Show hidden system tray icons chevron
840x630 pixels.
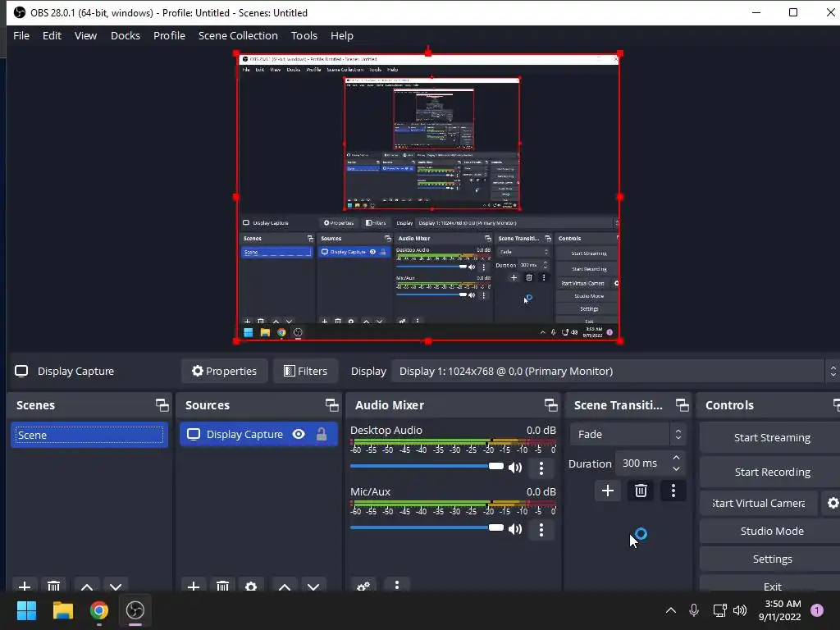tap(671, 610)
